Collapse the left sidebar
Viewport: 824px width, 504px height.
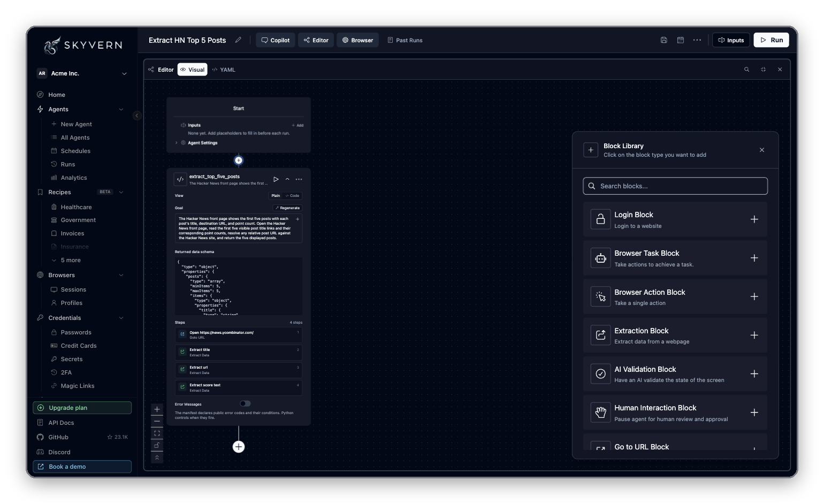click(137, 116)
